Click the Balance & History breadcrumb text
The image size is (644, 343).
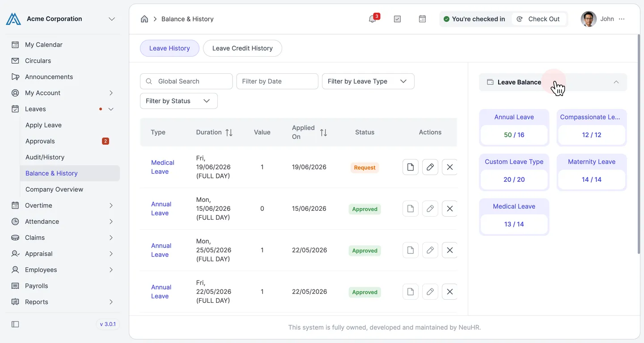pos(187,19)
